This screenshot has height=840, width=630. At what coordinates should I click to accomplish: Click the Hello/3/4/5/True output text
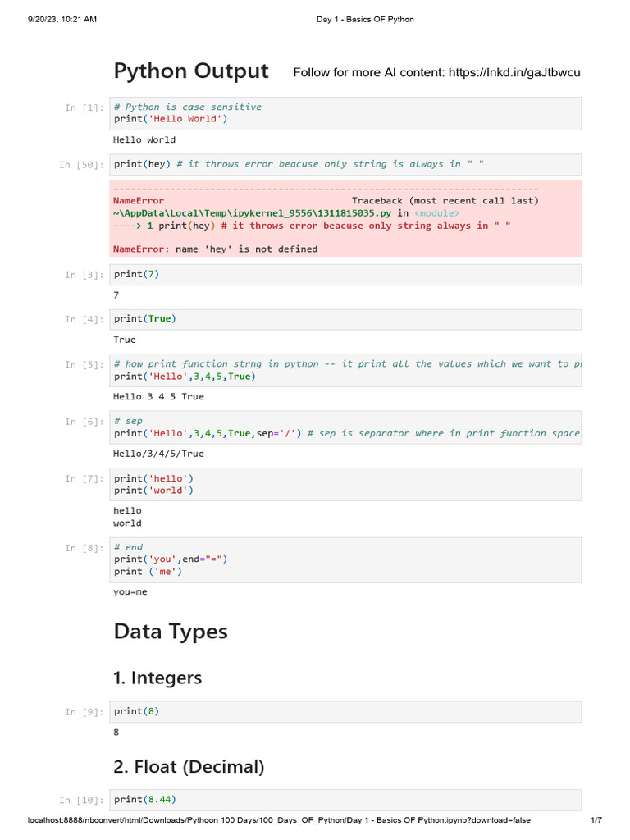tap(158, 454)
